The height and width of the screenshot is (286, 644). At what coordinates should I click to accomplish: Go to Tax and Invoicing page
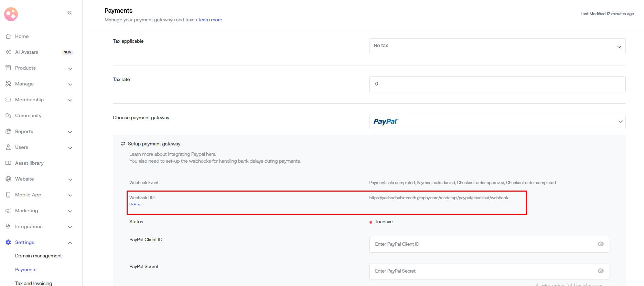click(34, 283)
